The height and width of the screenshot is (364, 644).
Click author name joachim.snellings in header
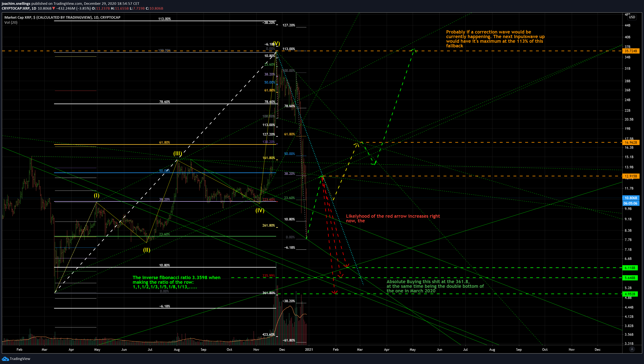[16, 3]
